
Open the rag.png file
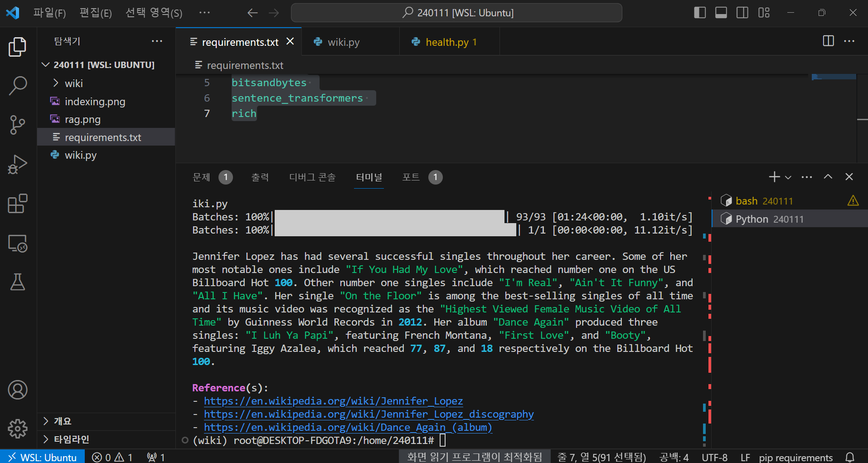pyautogui.click(x=106, y=119)
